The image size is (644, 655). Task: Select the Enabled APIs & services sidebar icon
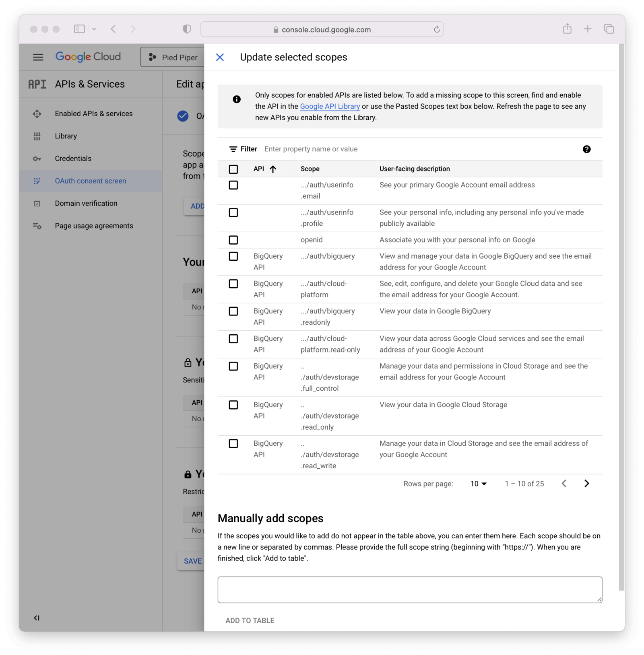[x=37, y=113]
